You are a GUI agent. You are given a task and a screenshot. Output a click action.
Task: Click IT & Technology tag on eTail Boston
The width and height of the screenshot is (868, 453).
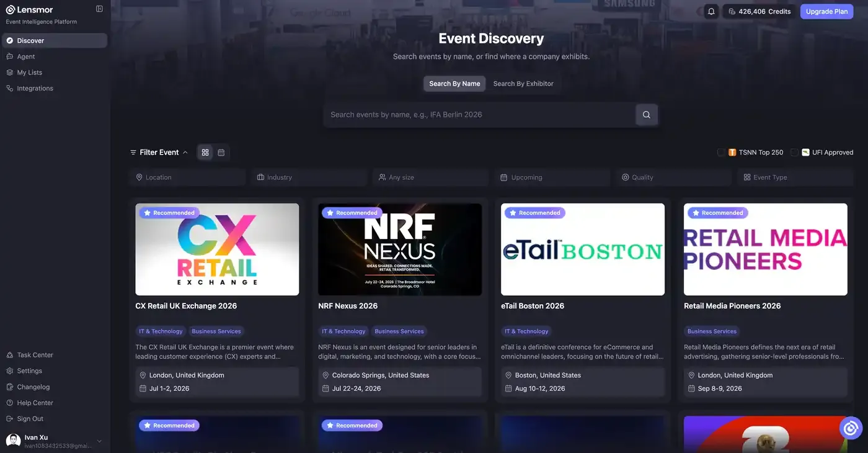coord(526,331)
